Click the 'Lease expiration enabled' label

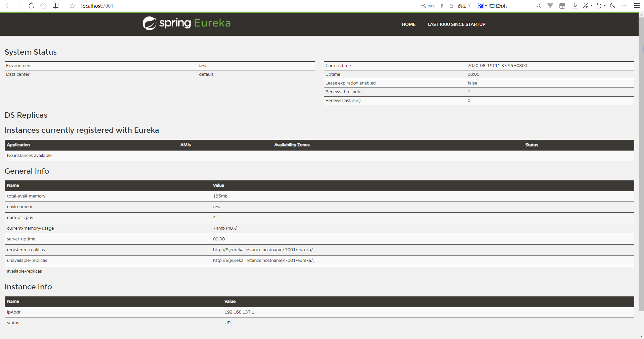click(x=350, y=83)
